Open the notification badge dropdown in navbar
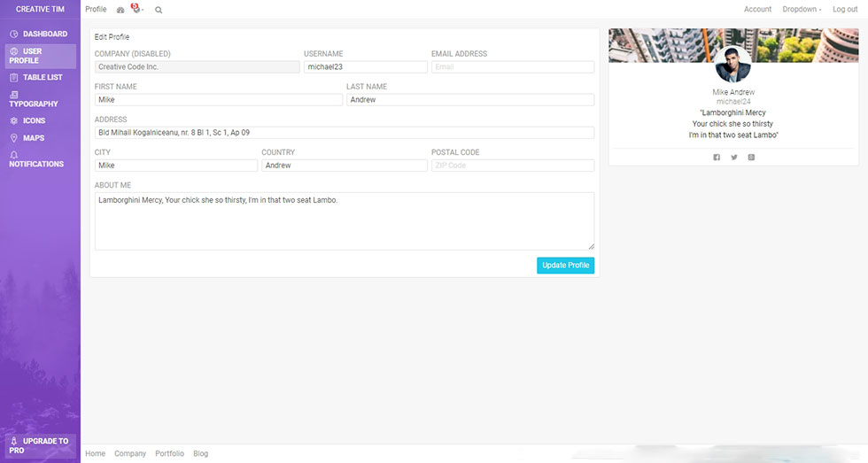Viewport: 868px width, 463px height. click(136, 10)
